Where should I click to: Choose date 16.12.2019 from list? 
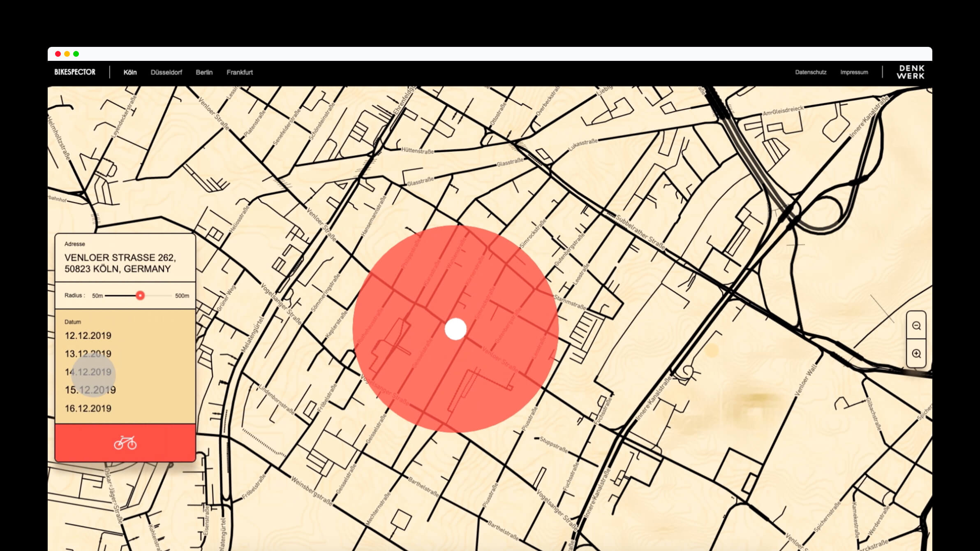point(88,408)
